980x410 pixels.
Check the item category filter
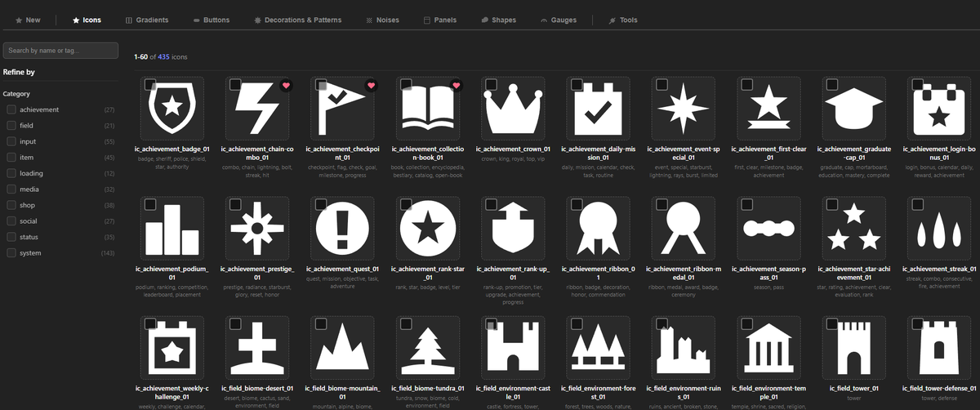point(11,157)
